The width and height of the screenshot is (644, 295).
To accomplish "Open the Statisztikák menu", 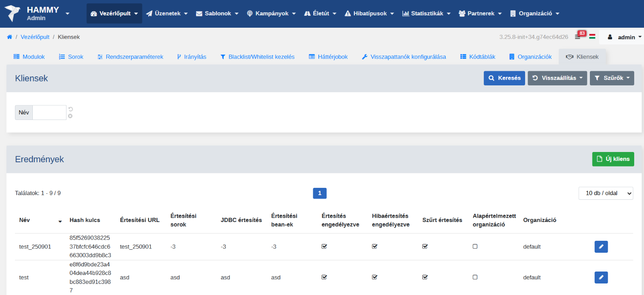I will pyautogui.click(x=426, y=14).
